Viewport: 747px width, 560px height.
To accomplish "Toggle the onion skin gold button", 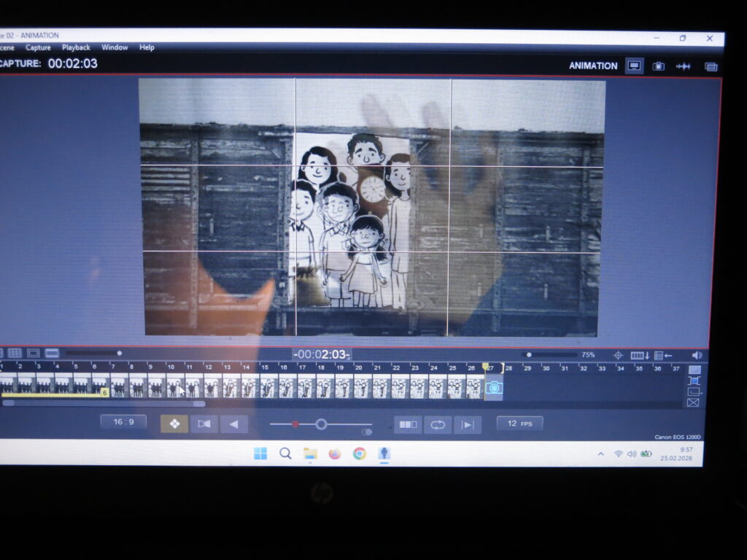I will point(174,424).
